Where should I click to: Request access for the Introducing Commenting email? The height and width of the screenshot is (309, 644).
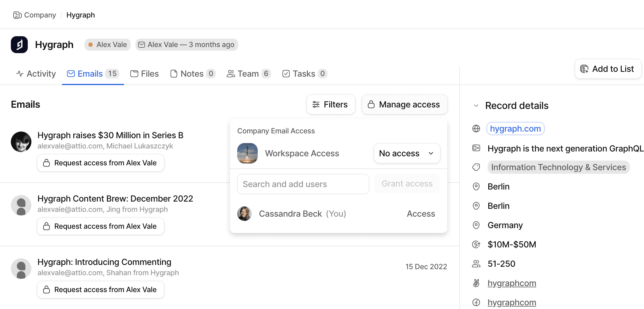pos(101,290)
